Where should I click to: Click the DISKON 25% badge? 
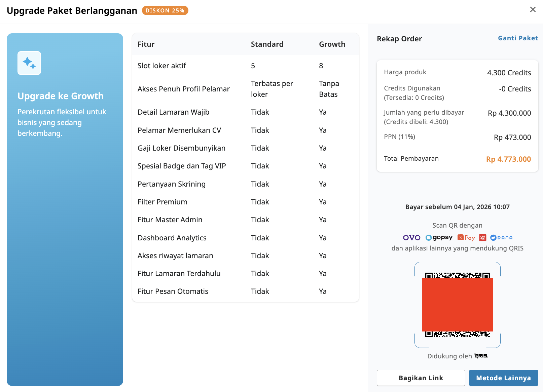pyautogui.click(x=165, y=10)
